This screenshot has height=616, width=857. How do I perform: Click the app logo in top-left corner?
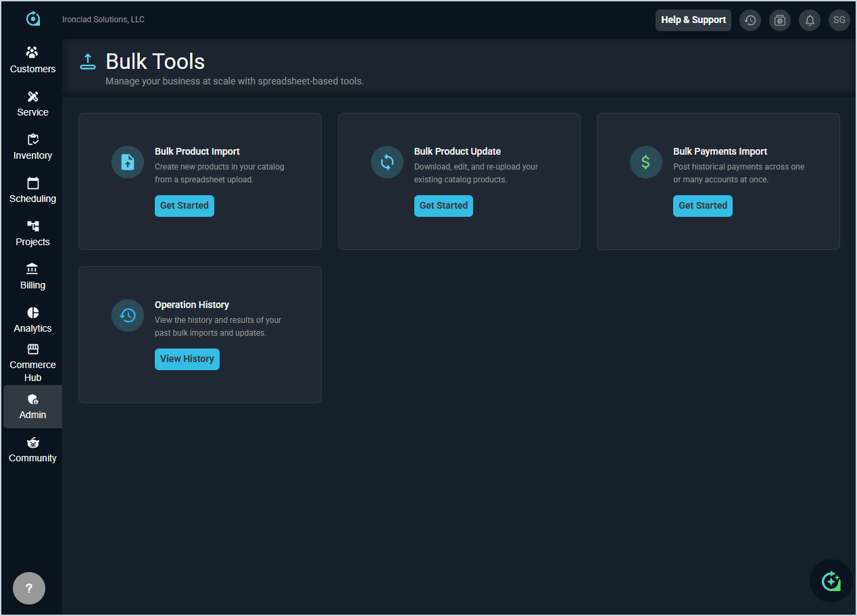33,19
